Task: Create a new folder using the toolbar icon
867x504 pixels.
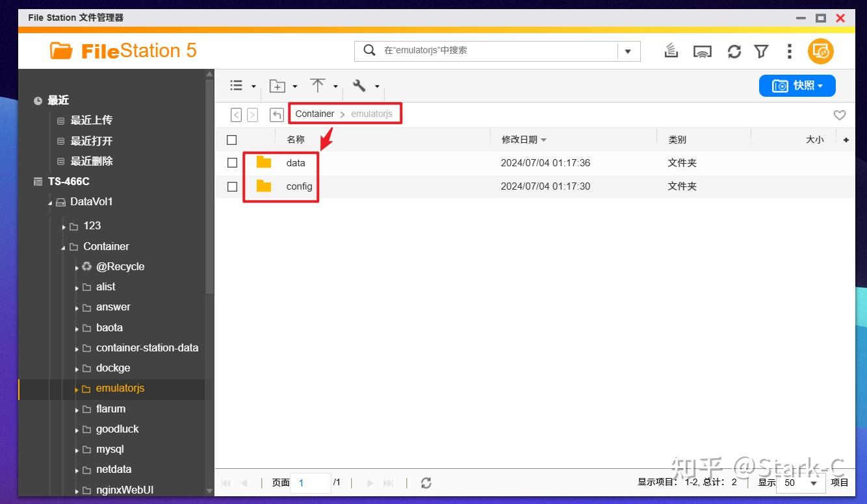Action: point(277,85)
